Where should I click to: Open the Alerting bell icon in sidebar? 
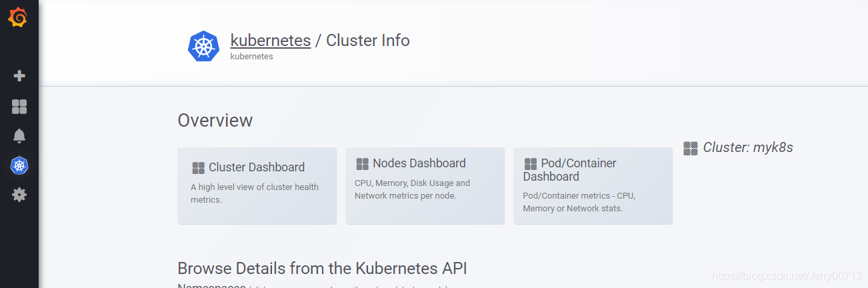click(x=19, y=136)
